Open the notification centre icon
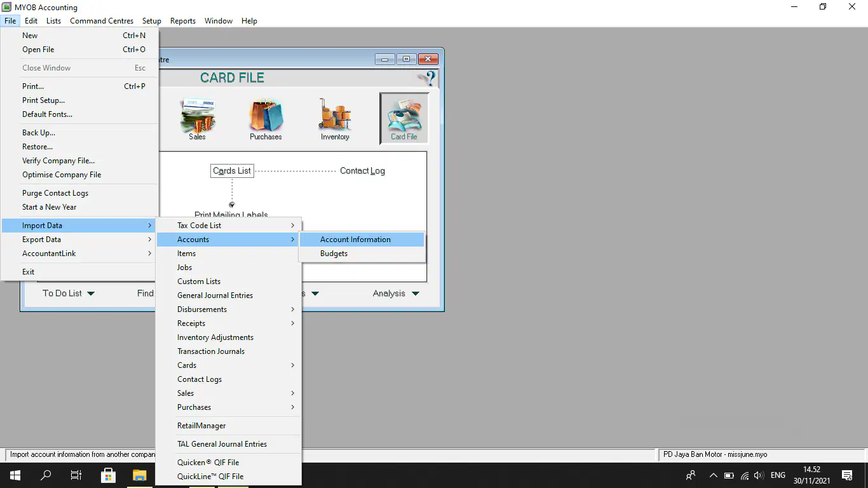Screen dimensions: 868x488 point(847,475)
